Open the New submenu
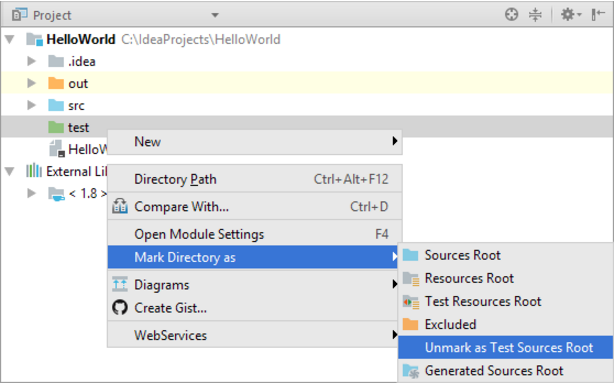Image resolution: width=615 pixels, height=383 pixels. (255, 142)
